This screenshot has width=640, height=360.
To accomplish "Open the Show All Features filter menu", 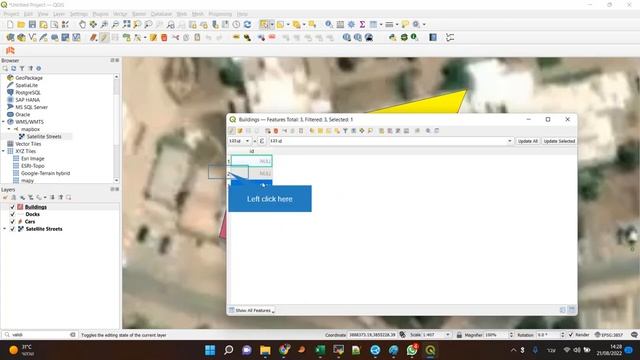I will tap(252, 311).
